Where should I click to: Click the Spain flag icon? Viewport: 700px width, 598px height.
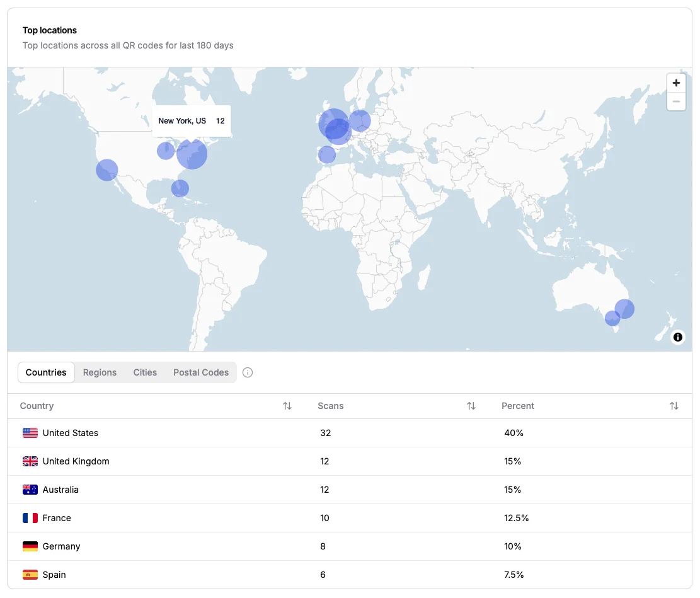coord(30,575)
